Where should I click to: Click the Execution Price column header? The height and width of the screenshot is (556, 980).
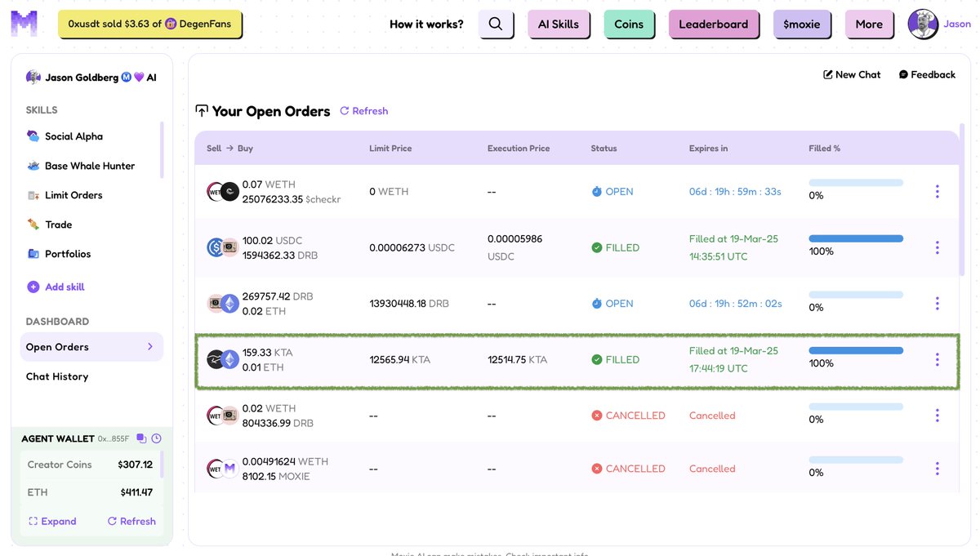click(x=519, y=149)
